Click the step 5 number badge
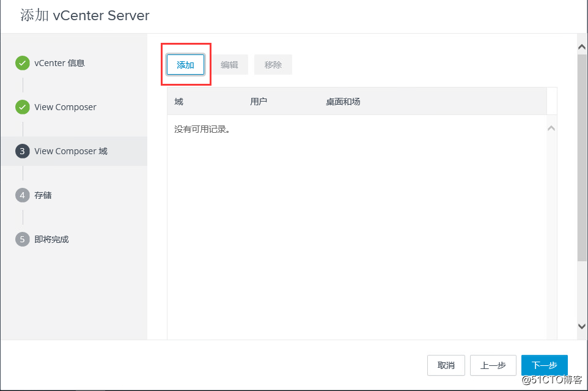Image resolution: width=588 pixels, height=391 pixels. click(23, 239)
